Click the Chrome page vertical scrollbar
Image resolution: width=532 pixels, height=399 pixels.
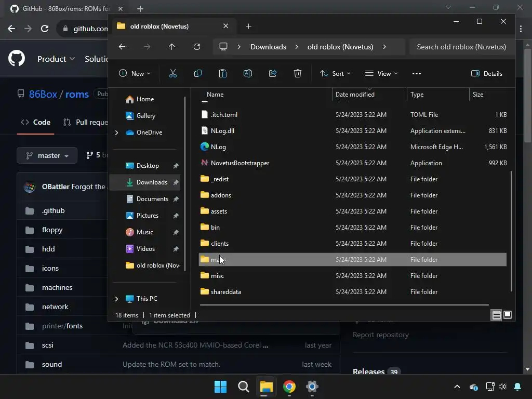[x=527, y=95]
